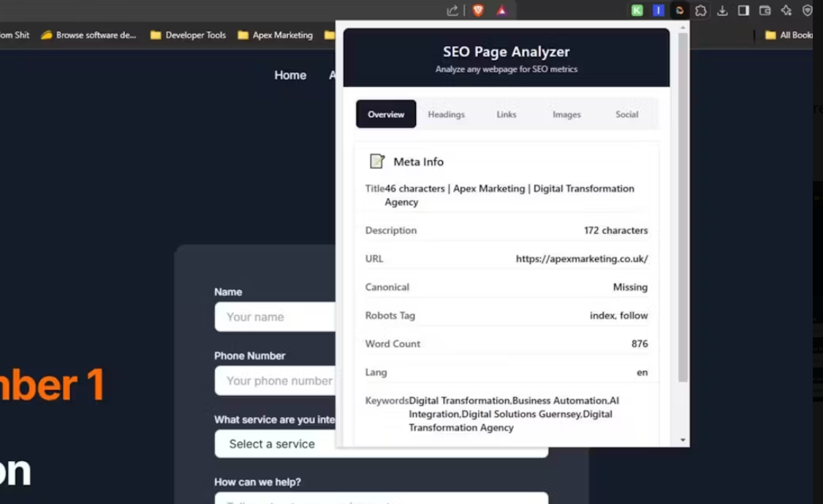Open the Social tab
The height and width of the screenshot is (504, 823).
point(626,114)
